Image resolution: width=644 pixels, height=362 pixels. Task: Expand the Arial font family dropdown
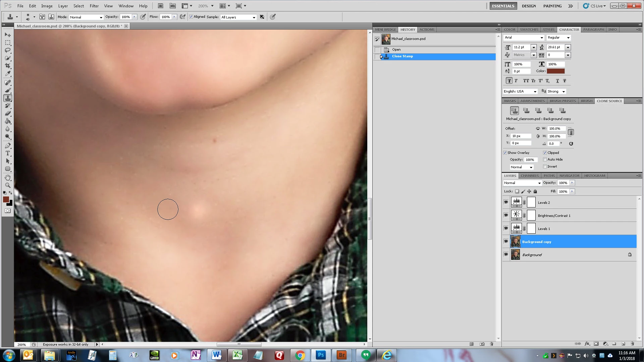(x=541, y=38)
